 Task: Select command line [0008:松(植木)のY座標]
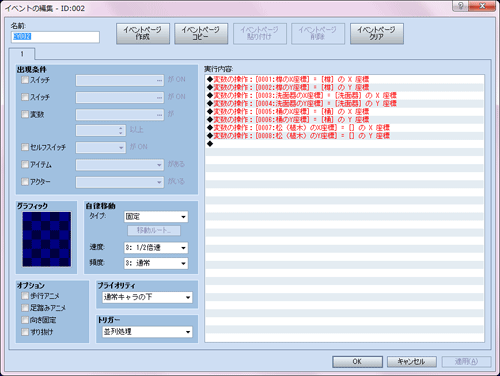point(344,135)
